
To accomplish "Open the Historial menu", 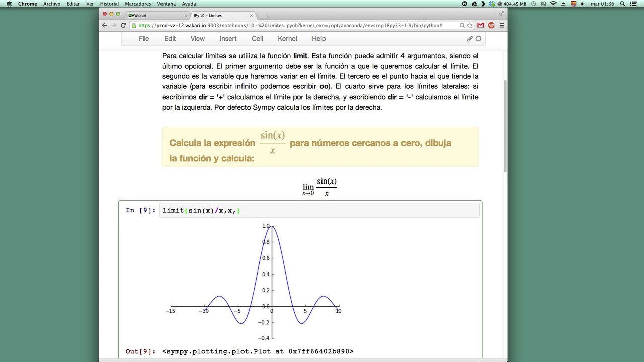I will 109,4.
